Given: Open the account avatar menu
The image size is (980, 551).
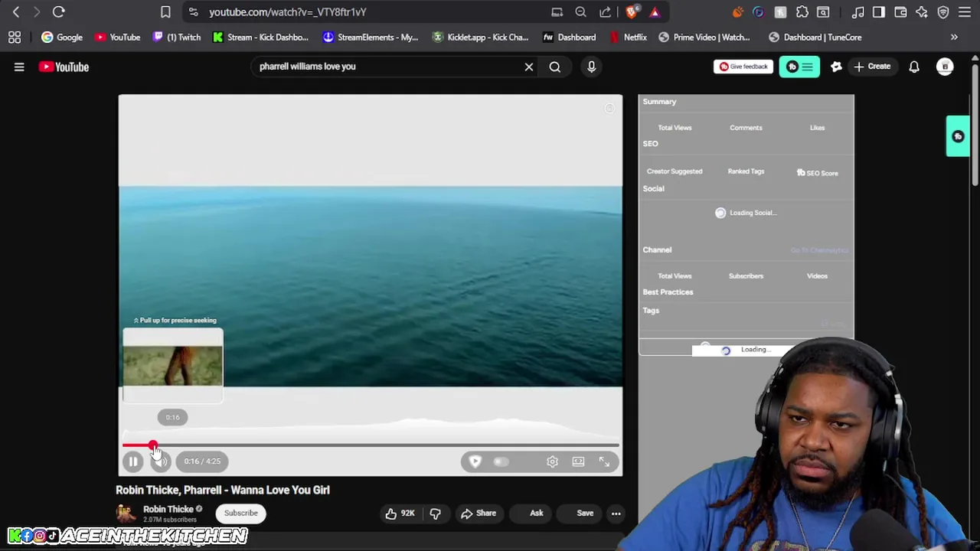Looking at the screenshot, I should click(x=945, y=67).
